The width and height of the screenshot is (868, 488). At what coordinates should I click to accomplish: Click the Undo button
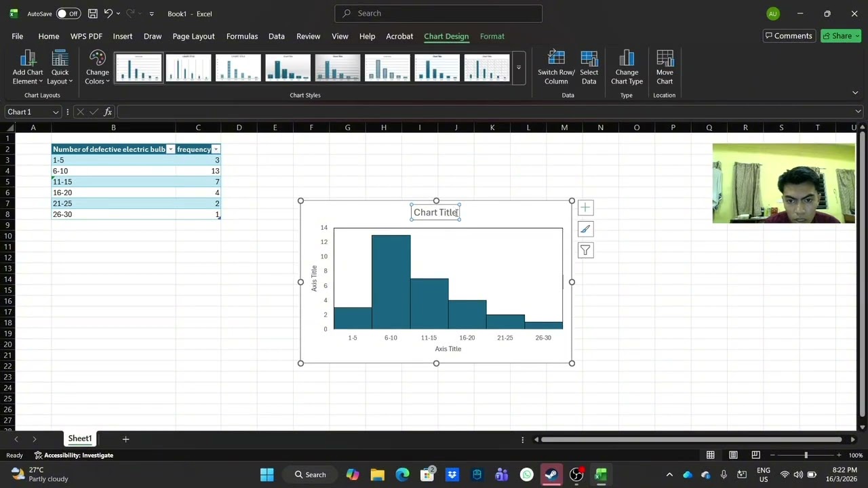click(x=108, y=14)
